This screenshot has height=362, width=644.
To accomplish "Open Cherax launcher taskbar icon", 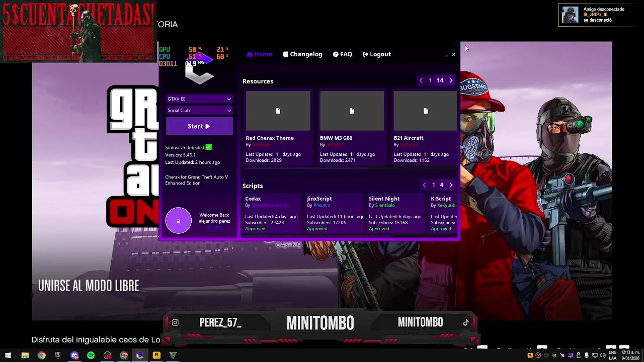I will (140, 355).
